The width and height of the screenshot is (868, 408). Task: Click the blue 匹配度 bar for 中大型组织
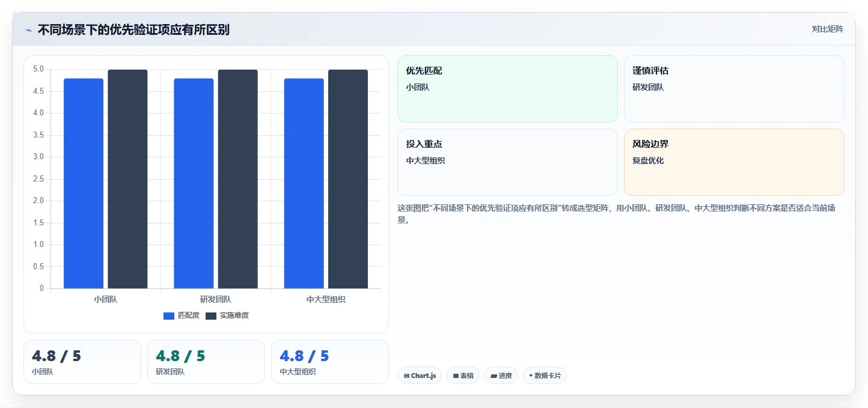tap(304, 183)
